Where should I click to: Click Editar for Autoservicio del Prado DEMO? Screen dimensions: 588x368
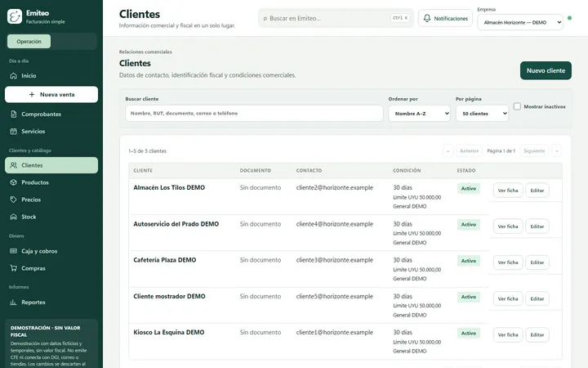[x=537, y=227]
